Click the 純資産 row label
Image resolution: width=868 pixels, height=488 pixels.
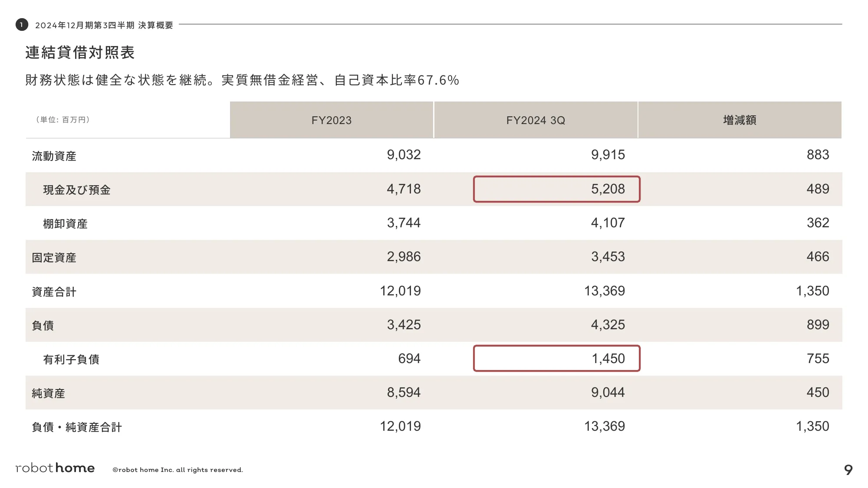[49, 393]
